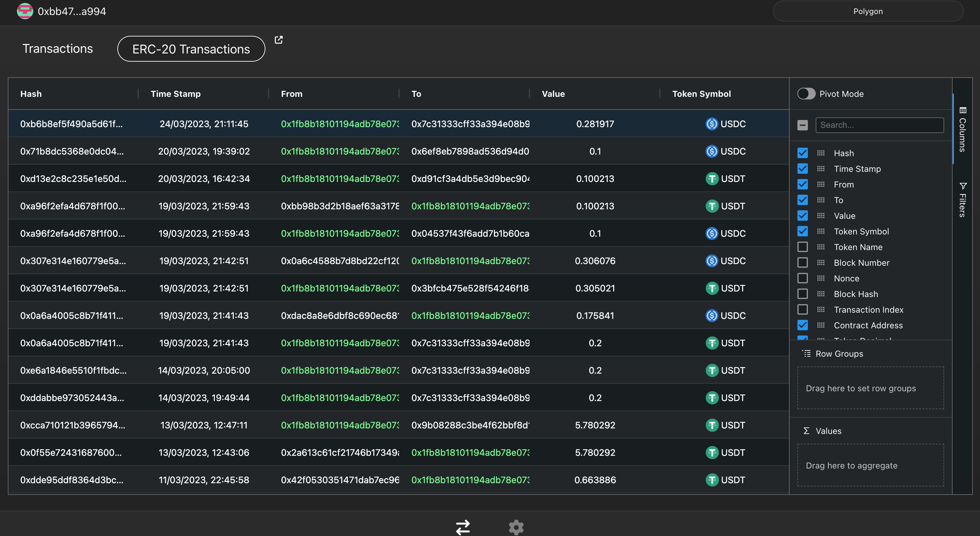Open the Polygon network selector
980x536 pixels.
pos(868,11)
